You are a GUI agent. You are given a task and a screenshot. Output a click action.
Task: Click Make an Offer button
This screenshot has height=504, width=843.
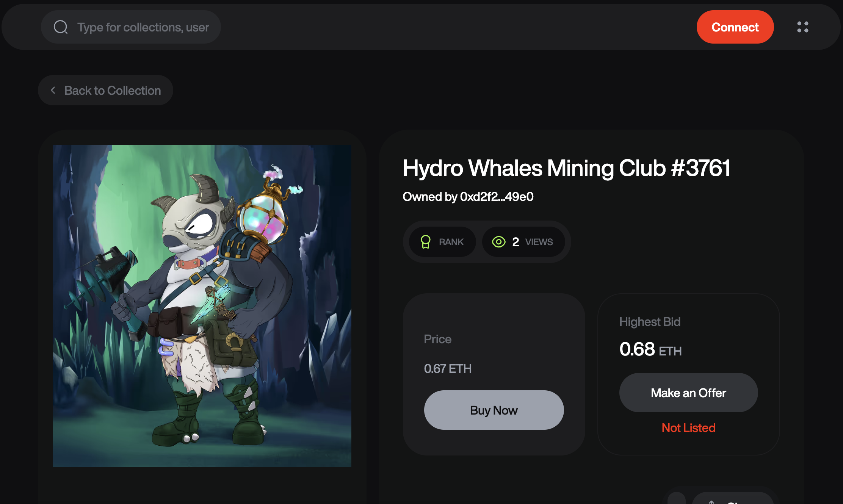tap(688, 393)
